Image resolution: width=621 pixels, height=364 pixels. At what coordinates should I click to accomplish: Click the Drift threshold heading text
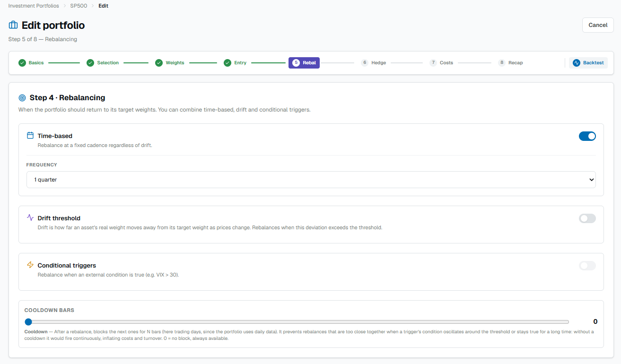[59, 218]
